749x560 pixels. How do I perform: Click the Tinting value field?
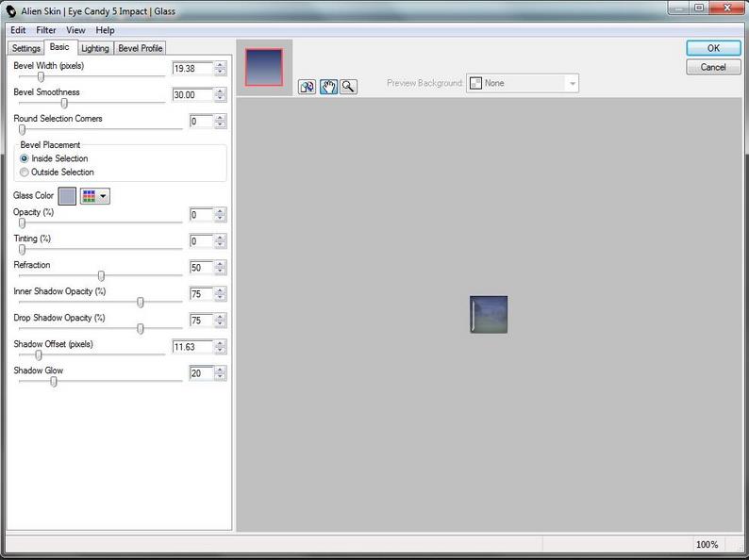[x=201, y=241]
